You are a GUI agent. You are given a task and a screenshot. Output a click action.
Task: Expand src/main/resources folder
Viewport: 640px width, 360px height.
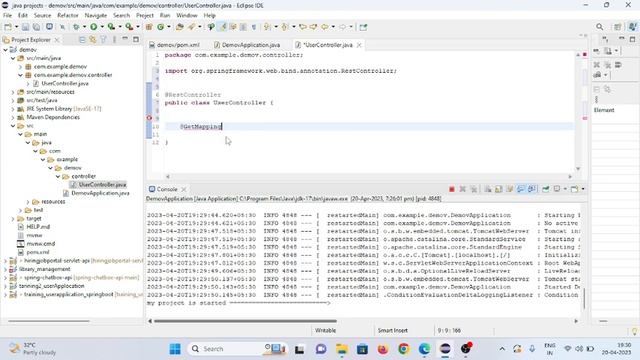[13, 92]
